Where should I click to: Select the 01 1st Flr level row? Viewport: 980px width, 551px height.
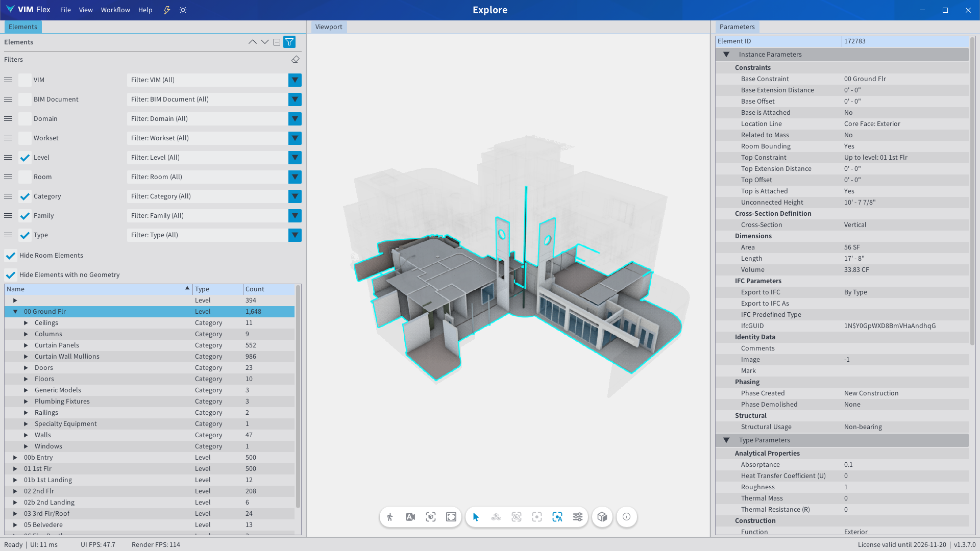[x=38, y=469]
